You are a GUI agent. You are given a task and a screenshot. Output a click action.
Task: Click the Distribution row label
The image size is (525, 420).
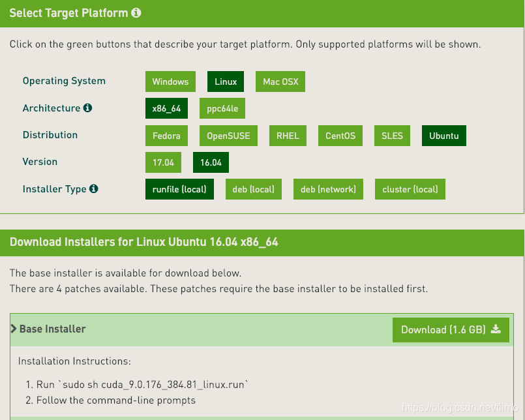click(x=50, y=135)
